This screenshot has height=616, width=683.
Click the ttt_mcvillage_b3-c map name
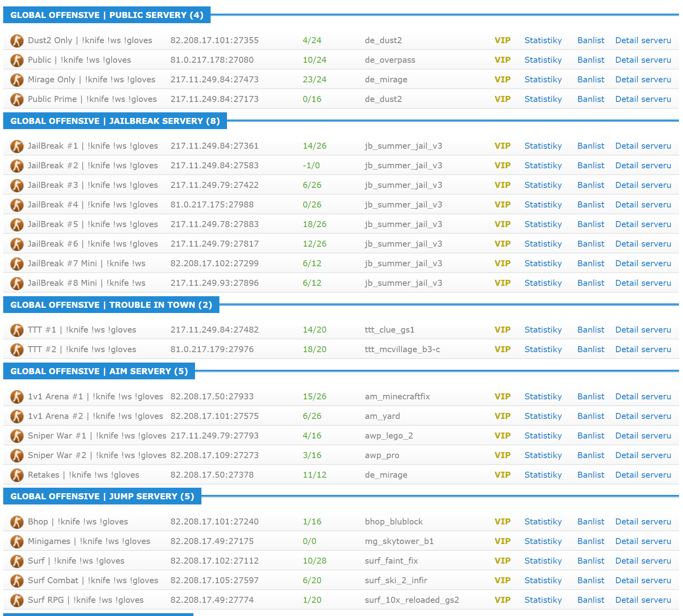point(402,349)
